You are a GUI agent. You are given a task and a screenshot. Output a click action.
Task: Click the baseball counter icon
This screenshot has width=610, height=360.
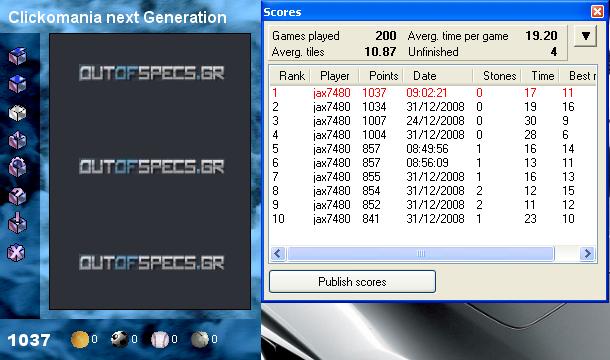point(160,339)
